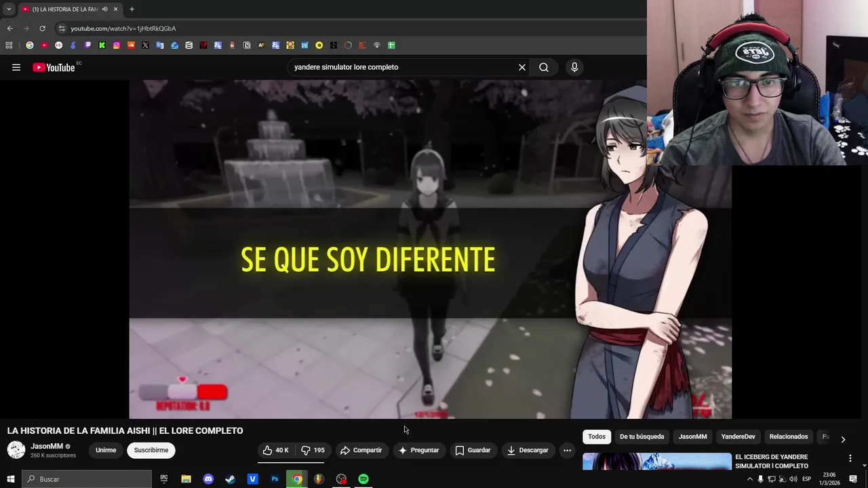Screen dimensions: 868x488
Task: Open the Compartir share dialog
Action: [x=361, y=450]
